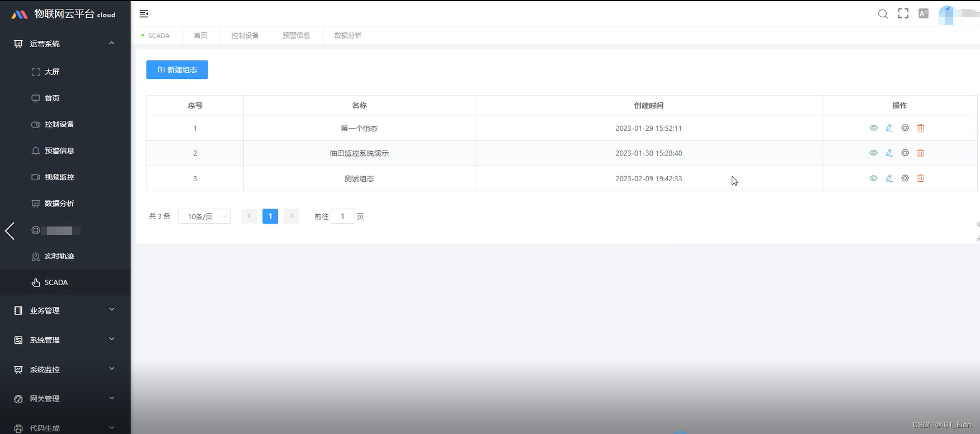Open settings gear for 测试组态 row
This screenshot has height=434, width=980.
(905, 178)
